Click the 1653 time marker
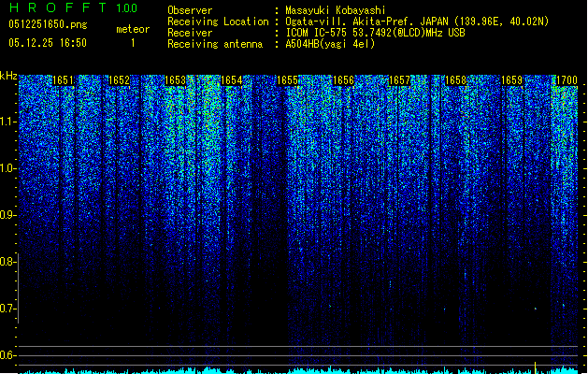Viewport: 588px width, 374px height. coord(175,80)
